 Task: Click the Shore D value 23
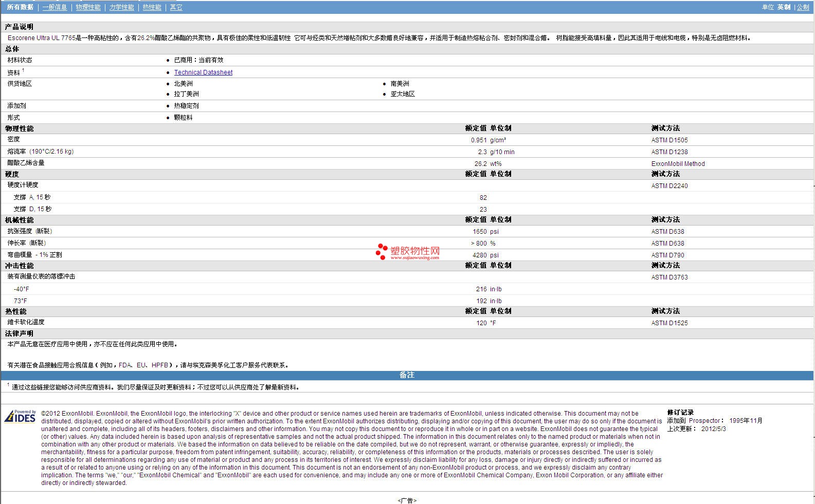tap(483, 210)
